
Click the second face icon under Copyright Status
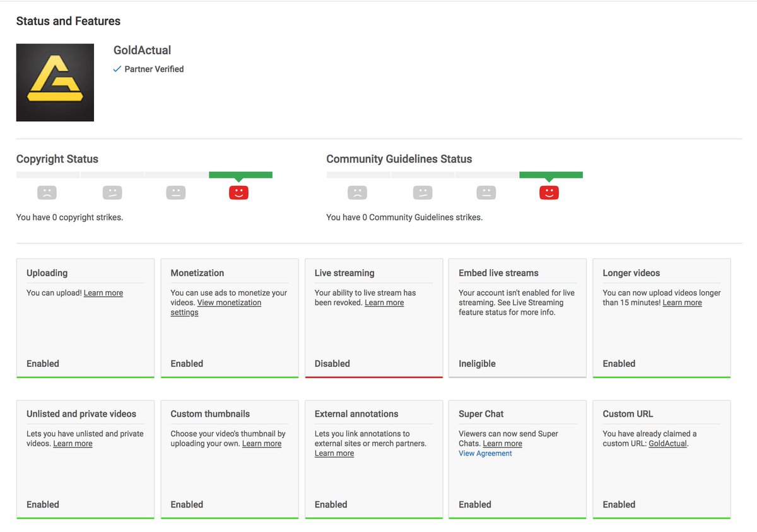coord(112,193)
